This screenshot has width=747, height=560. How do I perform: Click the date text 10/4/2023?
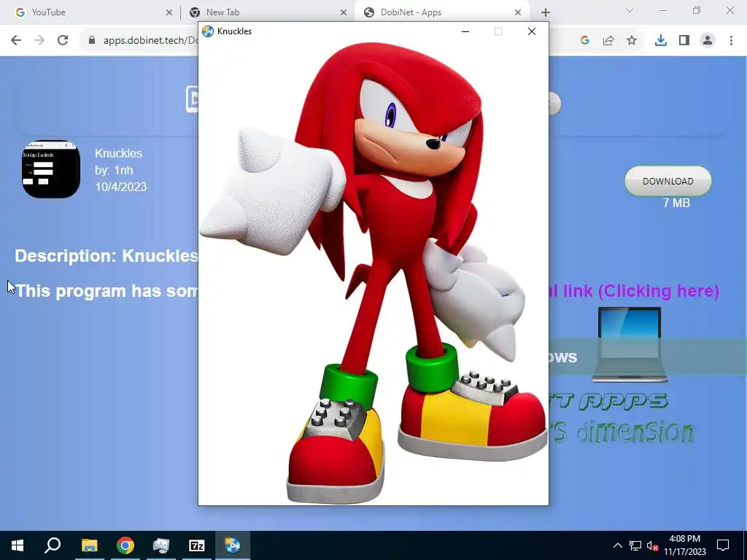coord(121,187)
